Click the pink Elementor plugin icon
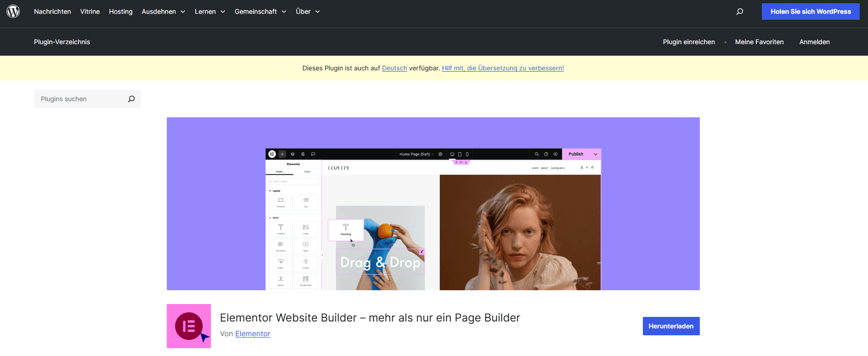This screenshot has height=356, width=868. [x=189, y=326]
